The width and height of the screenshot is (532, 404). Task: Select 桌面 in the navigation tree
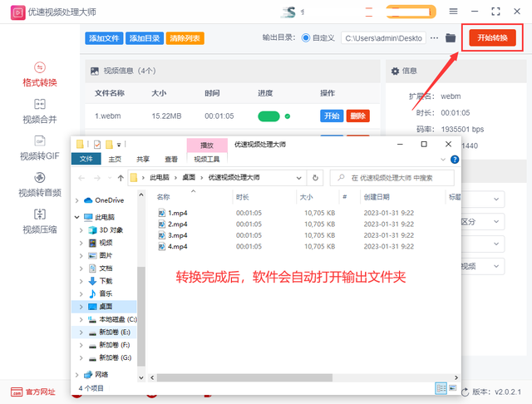(x=106, y=307)
